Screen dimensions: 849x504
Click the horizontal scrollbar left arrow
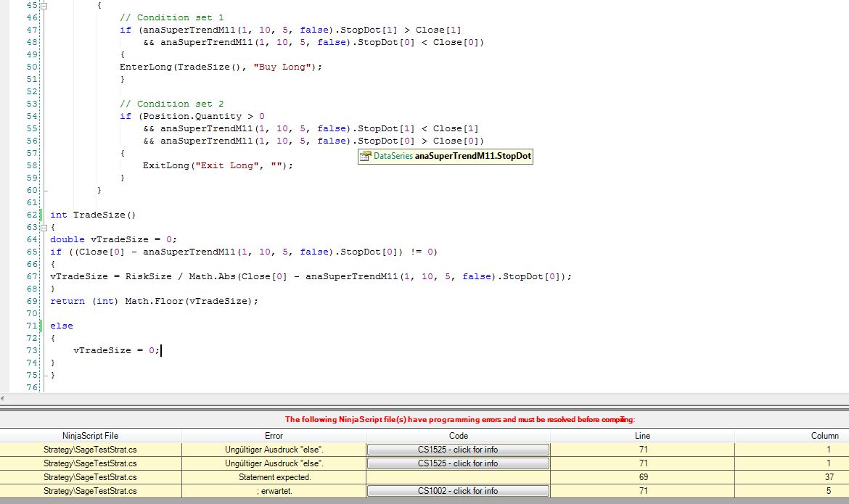pos(3,398)
